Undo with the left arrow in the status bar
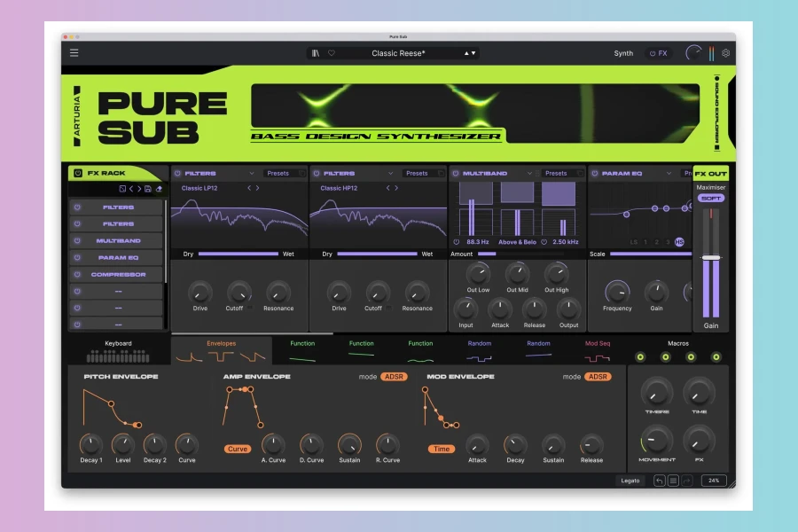Screen dimensions: 798x532 coord(659,481)
